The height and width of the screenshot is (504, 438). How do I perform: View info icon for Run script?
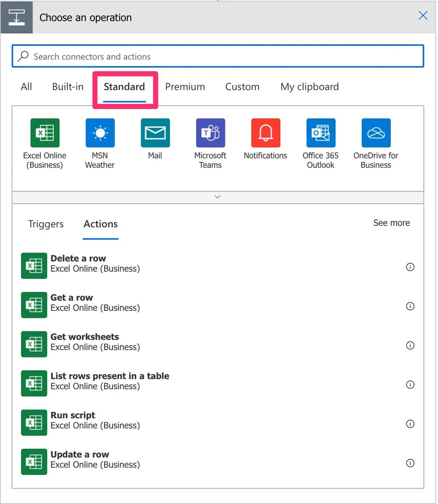coord(410,424)
